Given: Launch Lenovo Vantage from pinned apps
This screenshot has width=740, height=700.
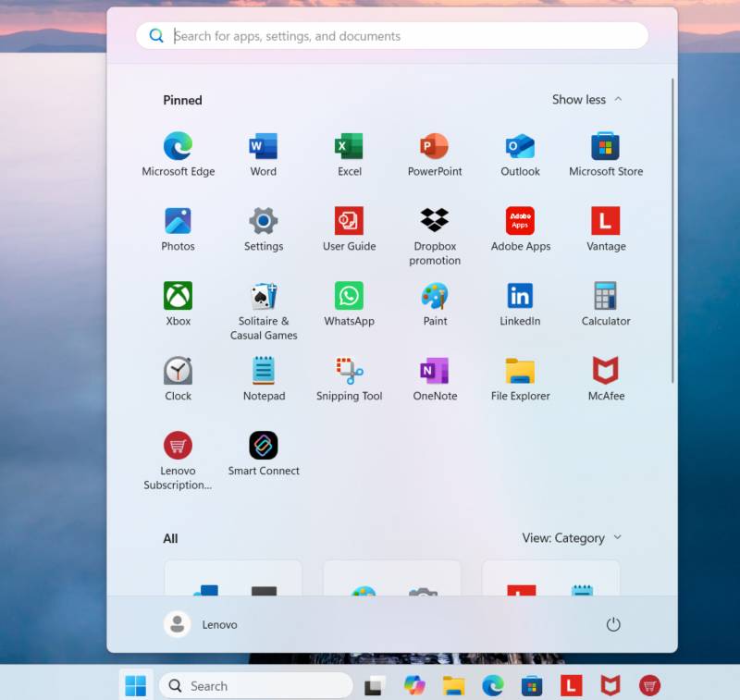Looking at the screenshot, I should point(606,229).
